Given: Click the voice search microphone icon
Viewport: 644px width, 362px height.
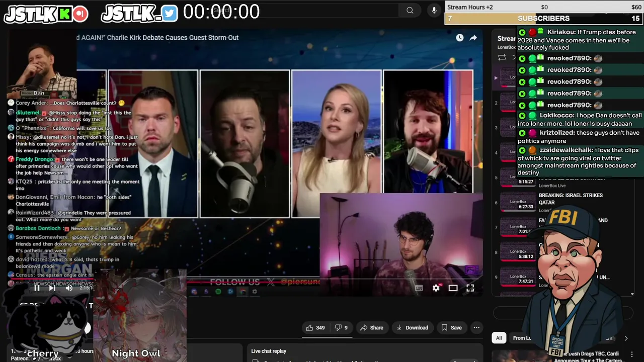Looking at the screenshot, I should pos(434,10).
